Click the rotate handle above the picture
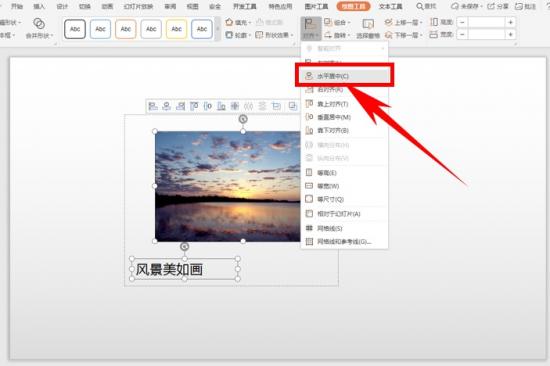Viewport: 550px width, 366px height. (243, 119)
